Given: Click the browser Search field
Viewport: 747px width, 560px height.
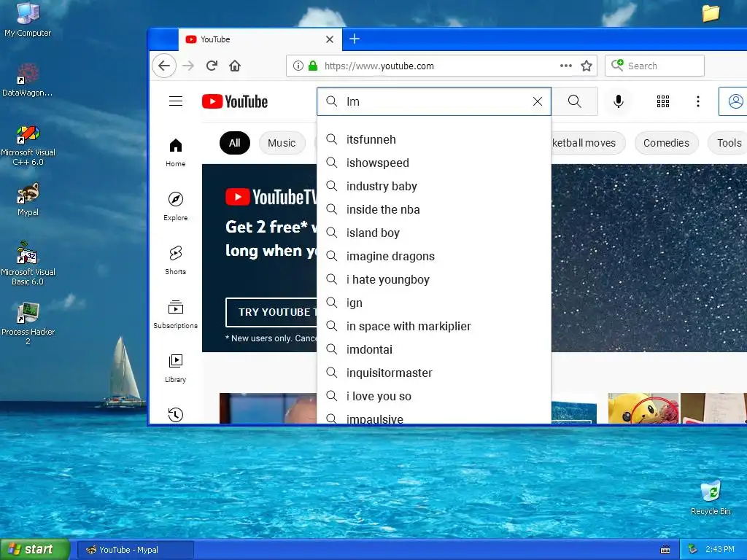Looking at the screenshot, I should click(654, 66).
